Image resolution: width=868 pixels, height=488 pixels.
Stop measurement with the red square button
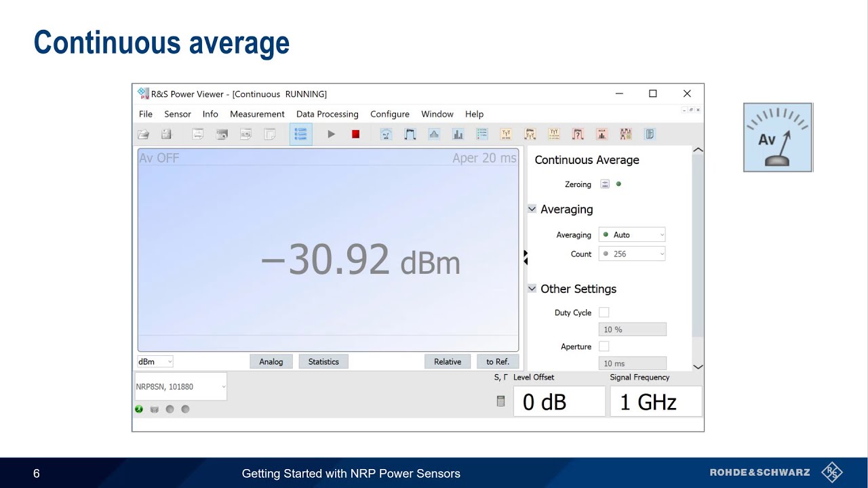click(x=355, y=134)
